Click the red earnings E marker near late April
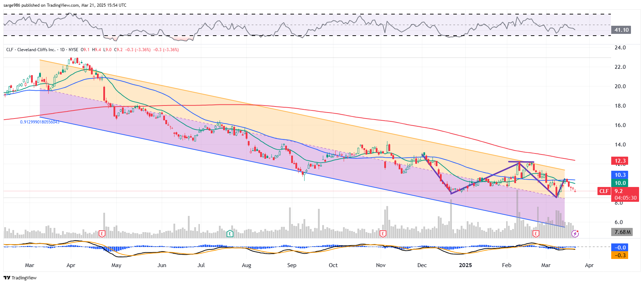This screenshot has width=644, height=284. coord(102,234)
